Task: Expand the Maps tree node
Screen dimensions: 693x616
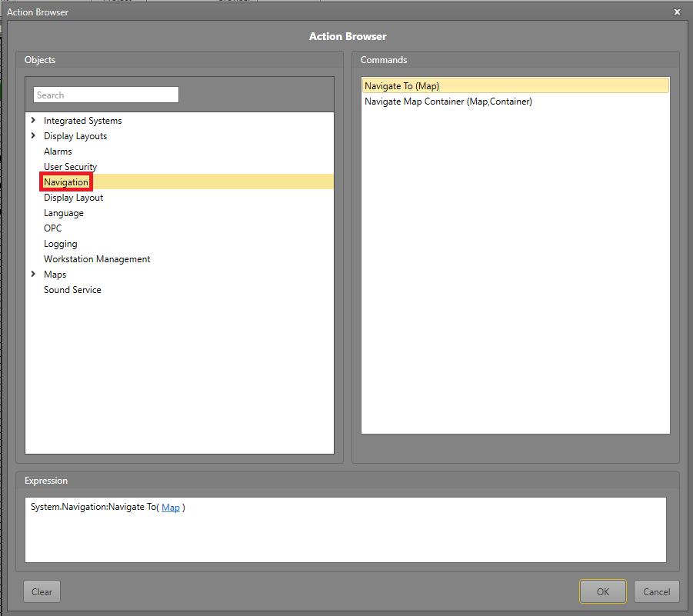Action: coord(33,275)
